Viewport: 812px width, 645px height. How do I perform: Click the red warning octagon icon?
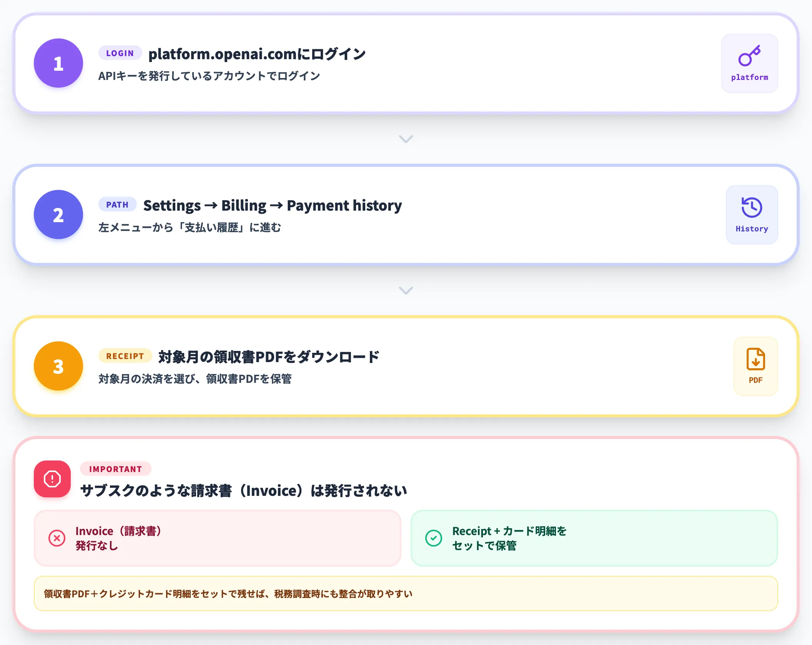tap(52, 479)
